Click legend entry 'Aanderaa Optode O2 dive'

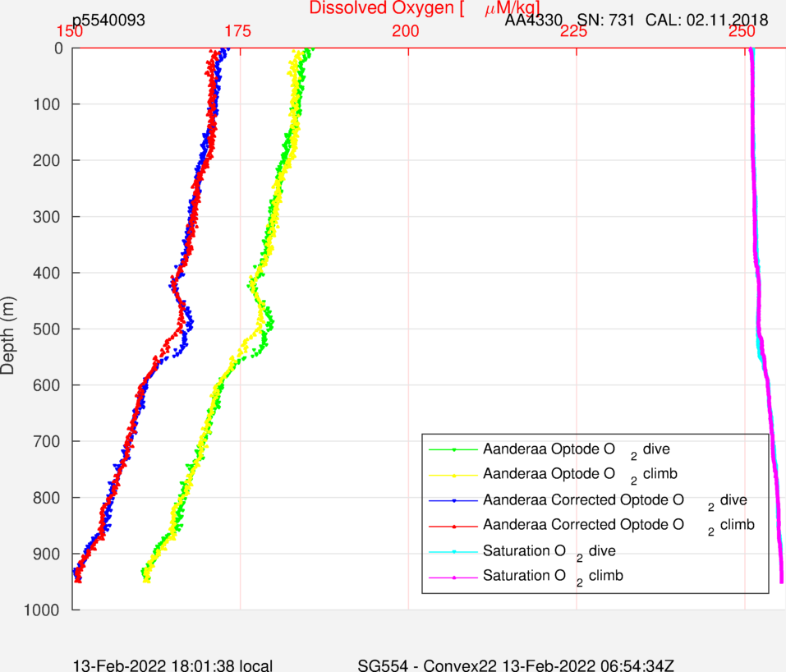[x=577, y=450]
